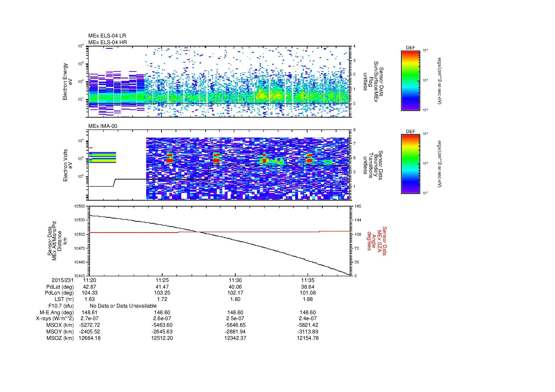Screen dimensions: 555x392
Task: Click the PdLon value 104.33
Action: [x=89, y=293]
